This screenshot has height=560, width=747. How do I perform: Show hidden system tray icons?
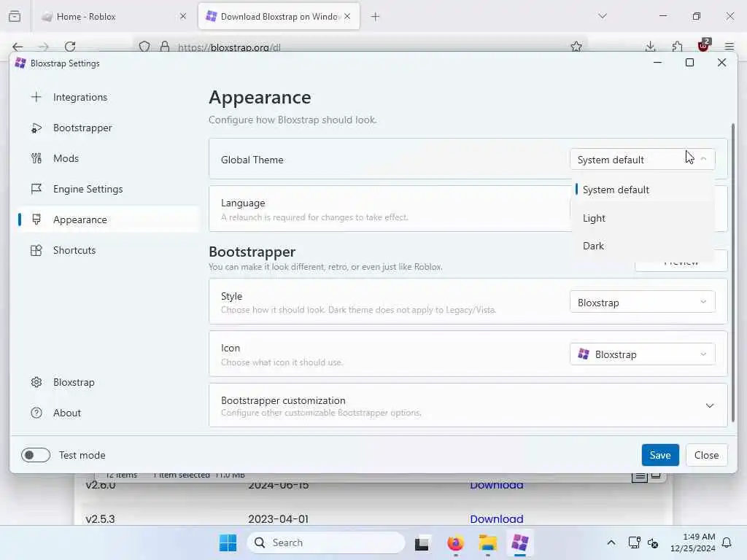[611, 542]
